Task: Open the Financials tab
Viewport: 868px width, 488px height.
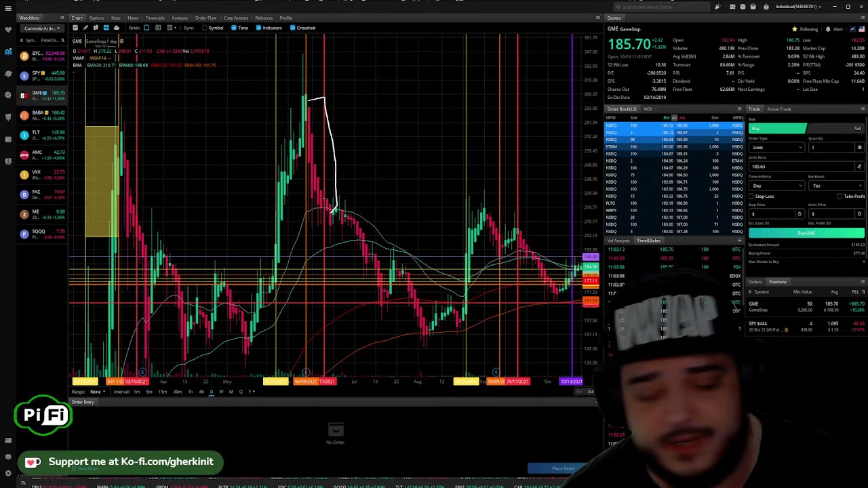Action: click(x=155, y=18)
